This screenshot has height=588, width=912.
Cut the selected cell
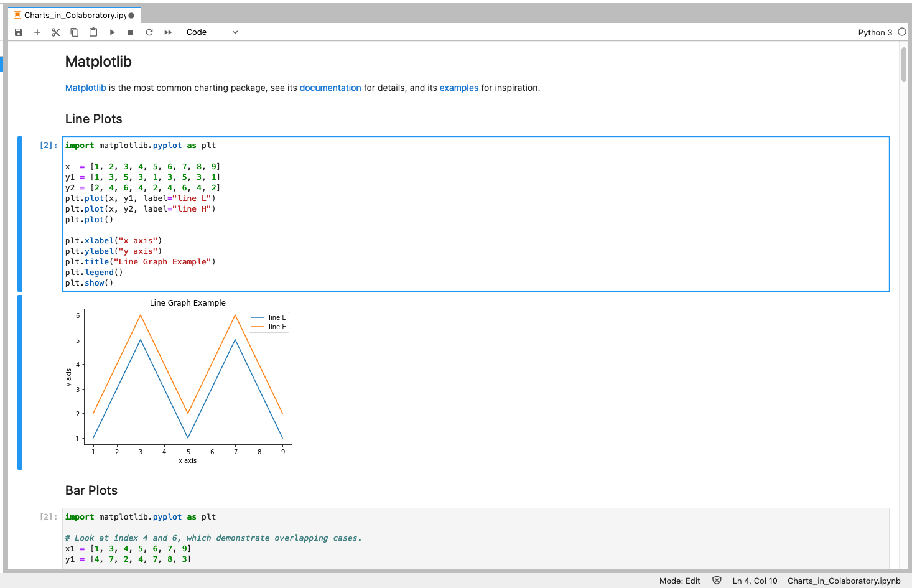pyautogui.click(x=55, y=32)
